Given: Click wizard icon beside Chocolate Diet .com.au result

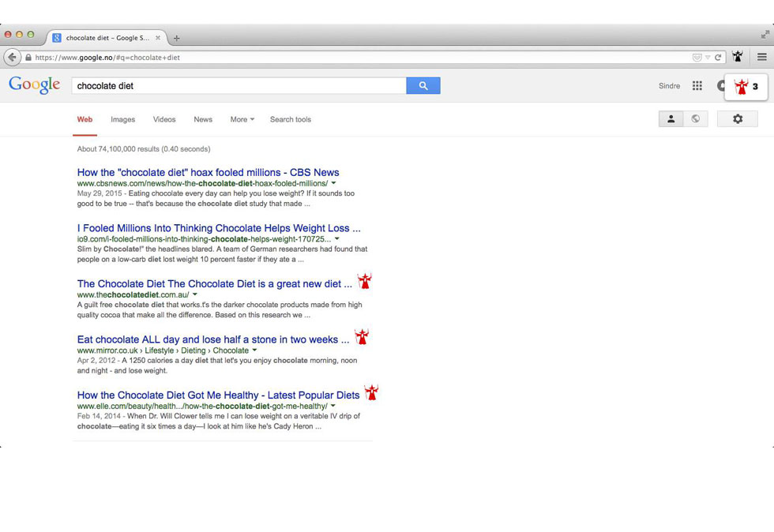Looking at the screenshot, I should [364, 281].
